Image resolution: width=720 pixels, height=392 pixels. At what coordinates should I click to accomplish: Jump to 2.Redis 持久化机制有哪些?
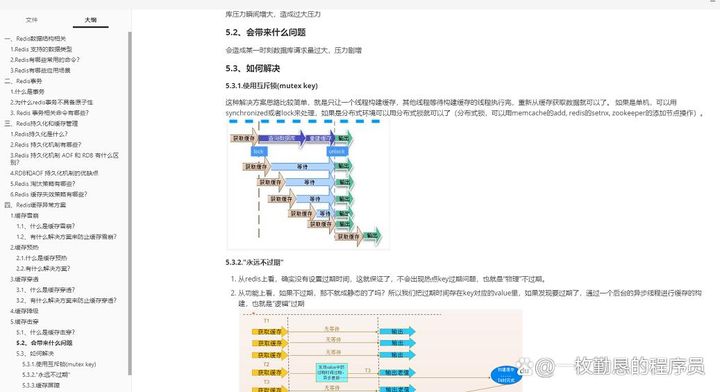[46, 145]
